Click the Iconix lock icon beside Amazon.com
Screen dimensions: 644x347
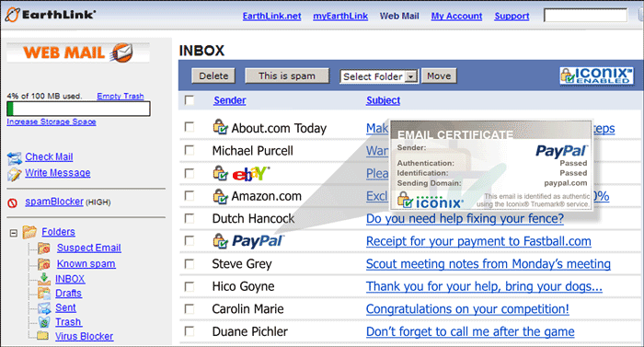[x=220, y=196]
